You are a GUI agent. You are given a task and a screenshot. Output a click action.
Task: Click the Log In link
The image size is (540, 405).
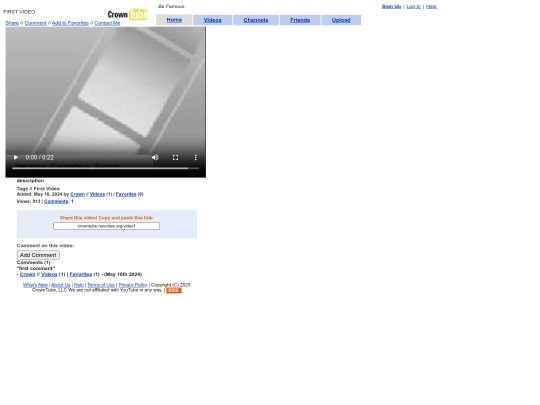(414, 6)
